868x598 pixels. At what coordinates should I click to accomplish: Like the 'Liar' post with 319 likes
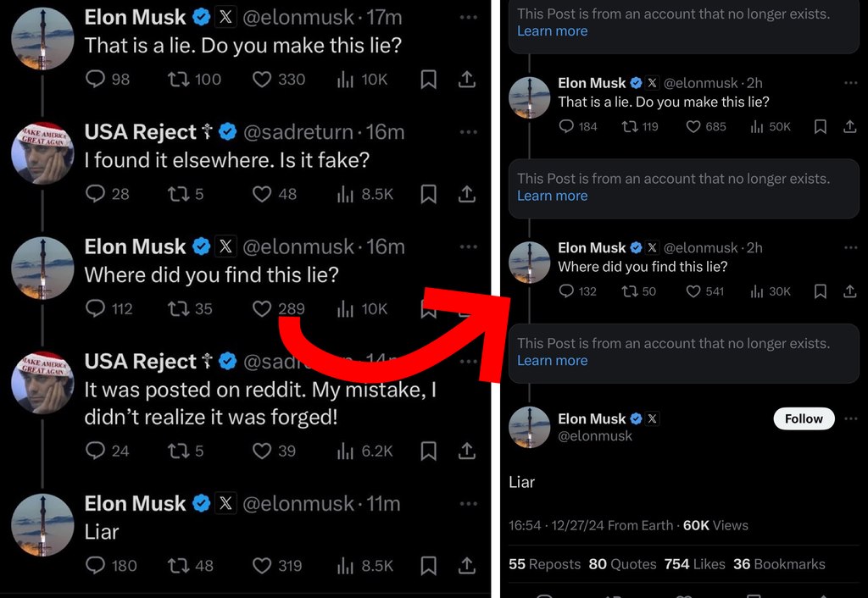263,565
